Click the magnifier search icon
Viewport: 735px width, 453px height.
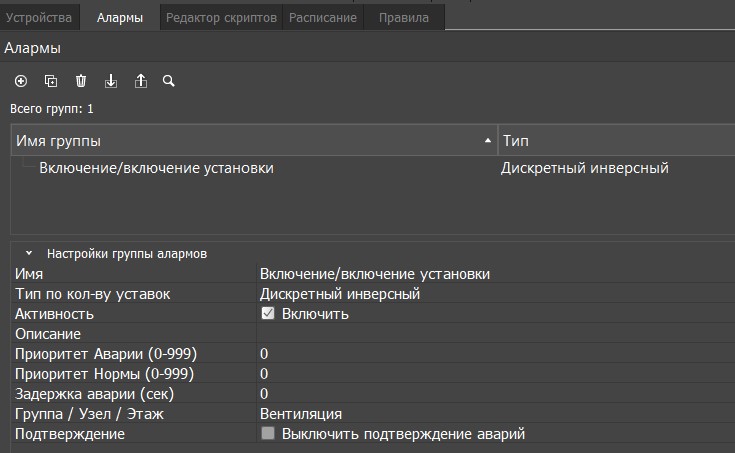coord(169,81)
